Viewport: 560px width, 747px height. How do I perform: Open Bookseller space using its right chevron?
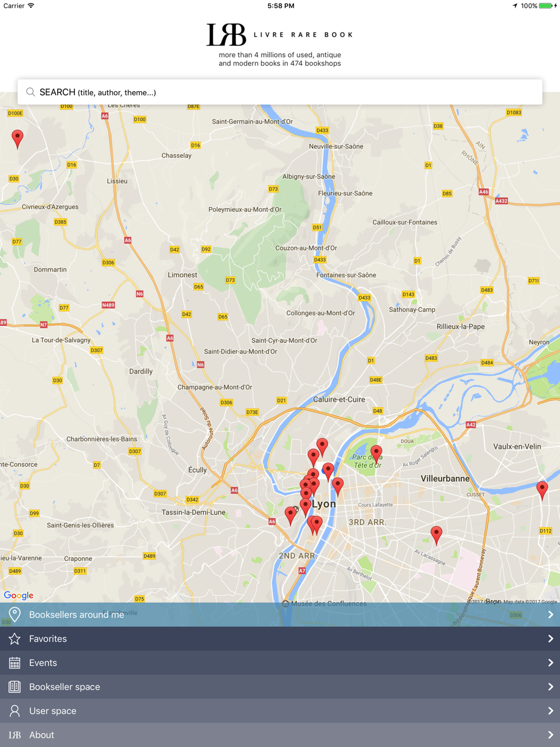pyautogui.click(x=550, y=687)
